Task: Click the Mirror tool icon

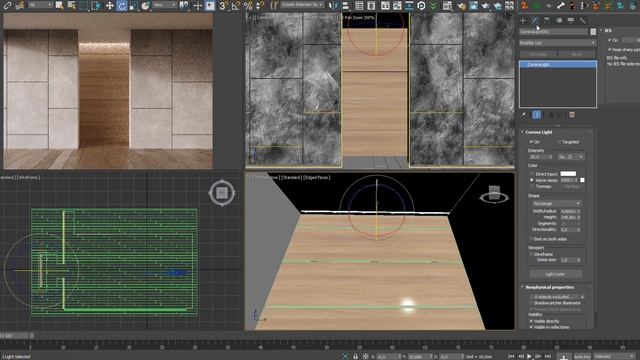Action: pyautogui.click(x=333, y=6)
